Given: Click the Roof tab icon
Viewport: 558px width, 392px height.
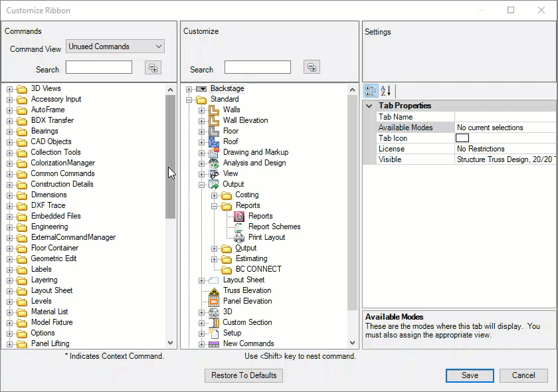Looking at the screenshot, I should 213,142.
